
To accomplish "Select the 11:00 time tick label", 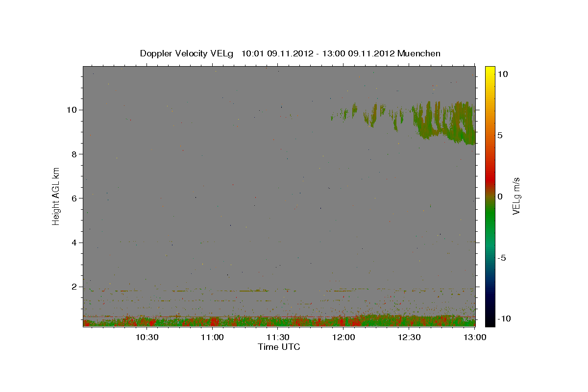I will [212, 337].
